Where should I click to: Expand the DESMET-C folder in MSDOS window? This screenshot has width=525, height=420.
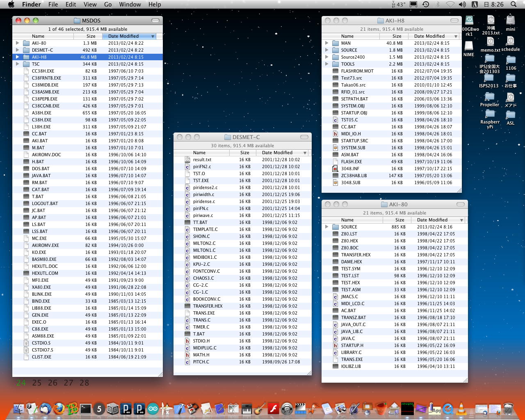17,50
